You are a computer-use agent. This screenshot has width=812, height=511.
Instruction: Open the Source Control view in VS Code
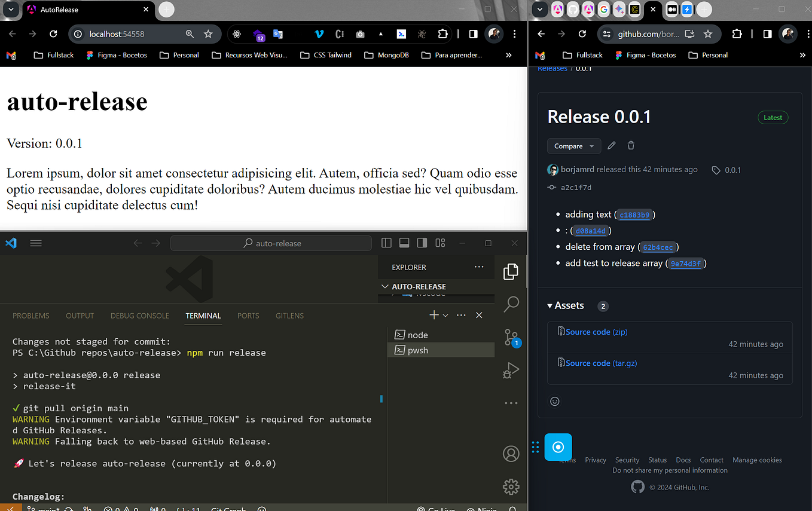coord(511,337)
